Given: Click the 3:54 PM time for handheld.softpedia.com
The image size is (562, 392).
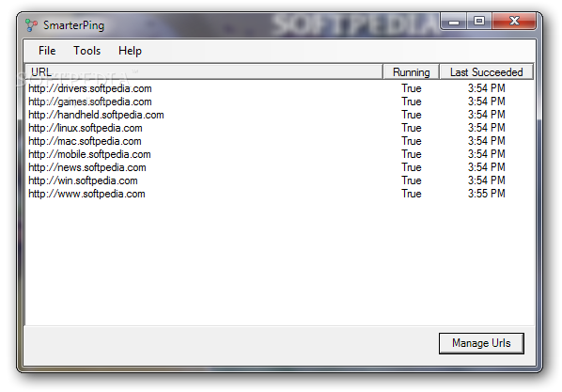Looking at the screenshot, I should tap(487, 115).
